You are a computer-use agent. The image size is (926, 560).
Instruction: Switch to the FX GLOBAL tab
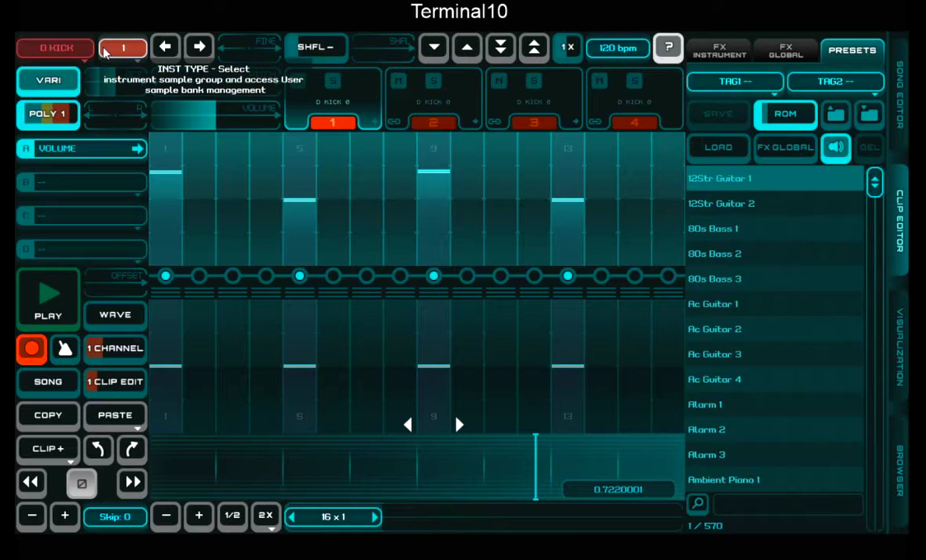coord(786,51)
